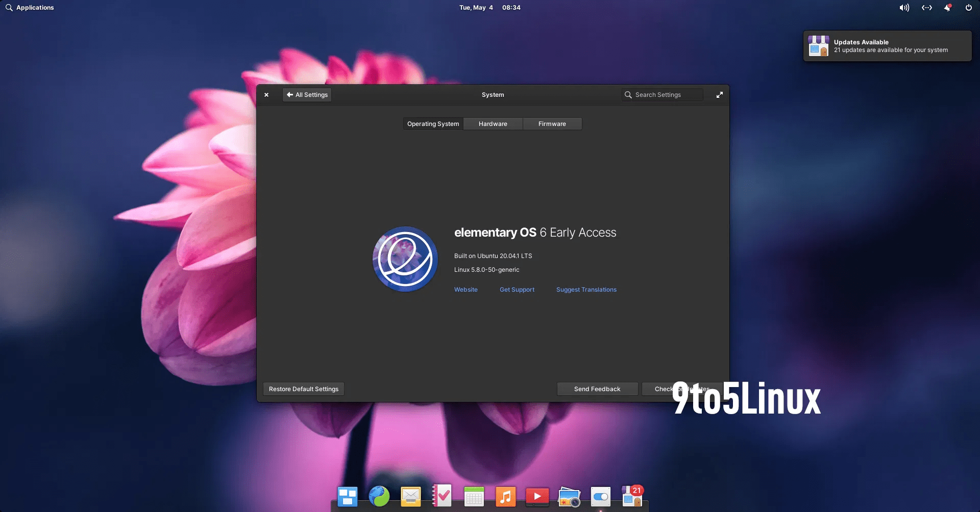The width and height of the screenshot is (980, 512).
Task: Go back to All Settings
Action: pyautogui.click(x=307, y=95)
